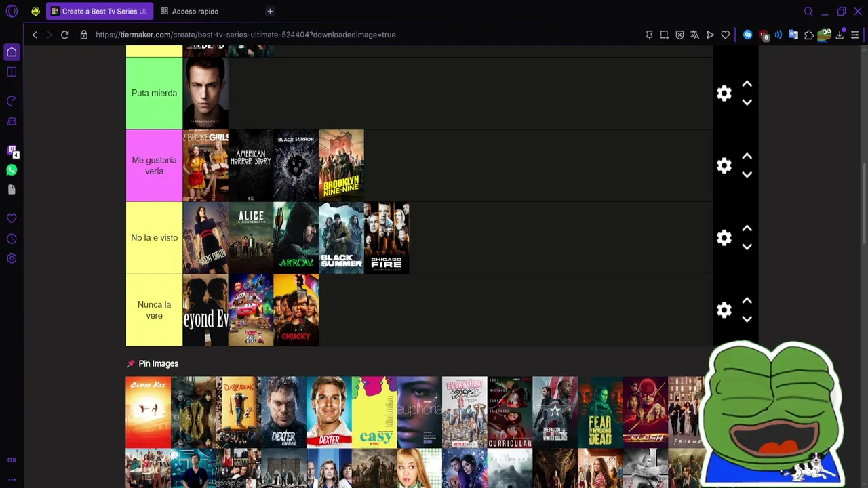Open WhatsApp in the sidebar
The width and height of the screenshot is (868, 488).
pos(12,170)
